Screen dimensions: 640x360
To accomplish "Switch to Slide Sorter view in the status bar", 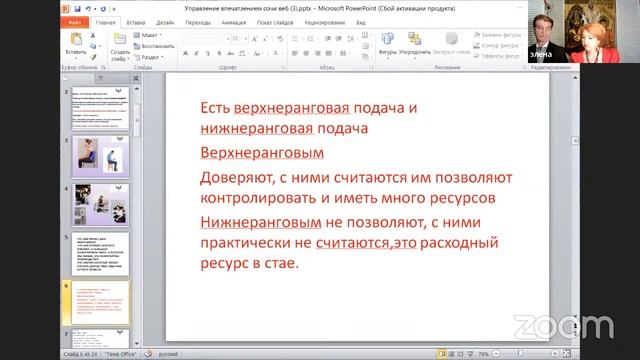I will [452, 354].
